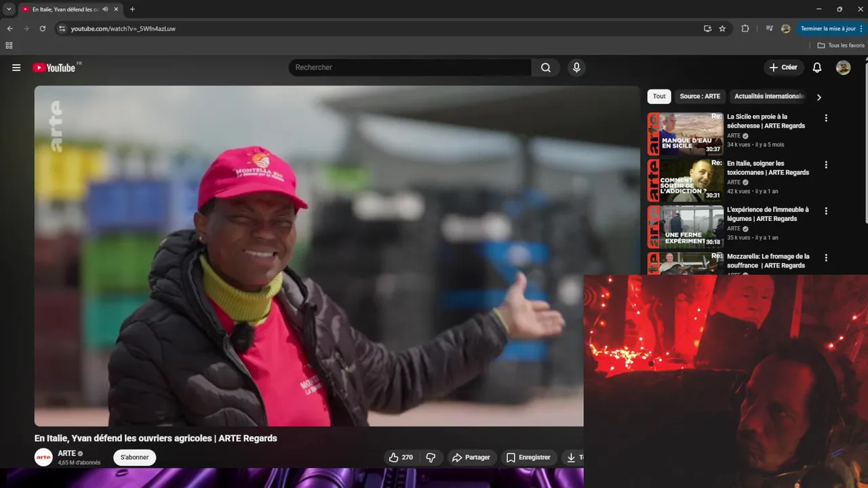This screenshot has height=488, width=868.
Task: Click the S'abonner button
Action: click(x=134, y=457)
